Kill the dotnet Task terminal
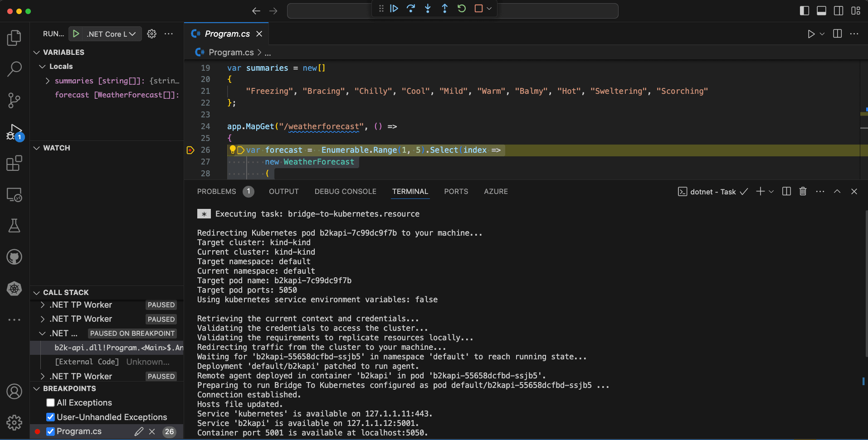Screen dimensions: 868x440 coord(803,191)
